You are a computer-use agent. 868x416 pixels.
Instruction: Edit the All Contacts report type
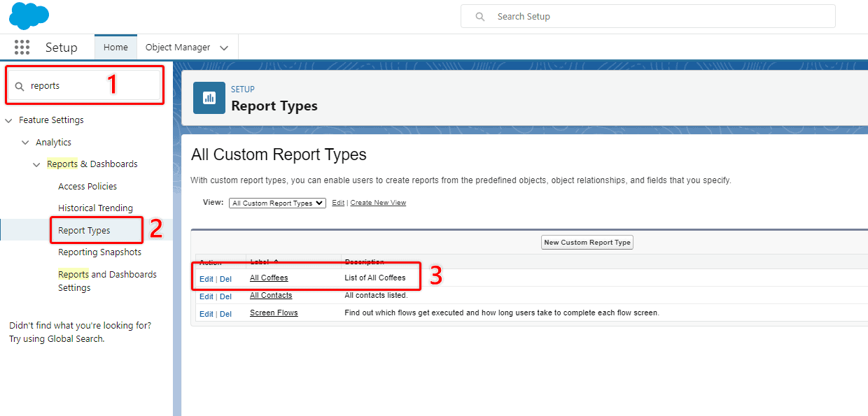pyautogui.click(x=206, y=296)
